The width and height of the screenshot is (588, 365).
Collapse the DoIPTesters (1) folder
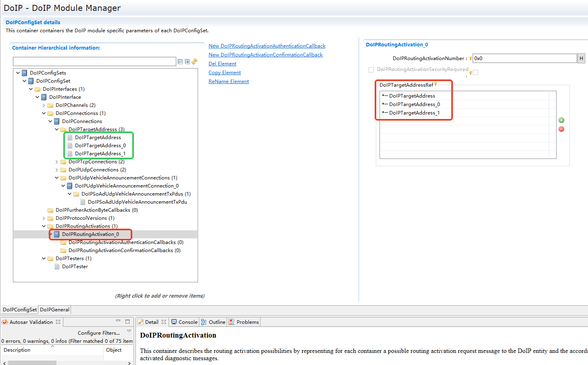click(44, 259)
